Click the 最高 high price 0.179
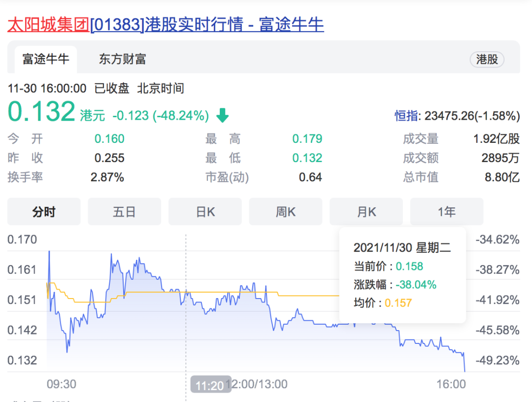 point(307,139)
